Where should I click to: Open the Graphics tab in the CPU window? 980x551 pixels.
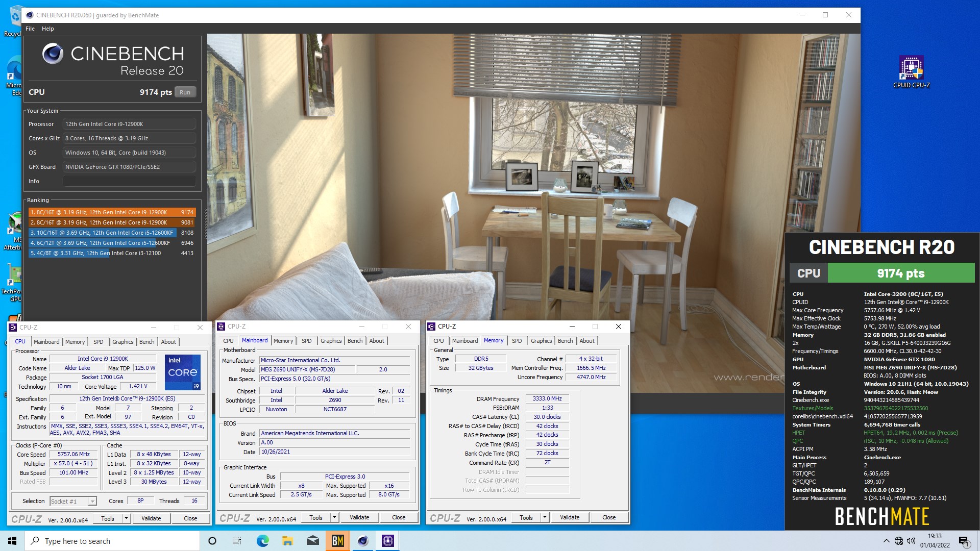tap(123, 342)
